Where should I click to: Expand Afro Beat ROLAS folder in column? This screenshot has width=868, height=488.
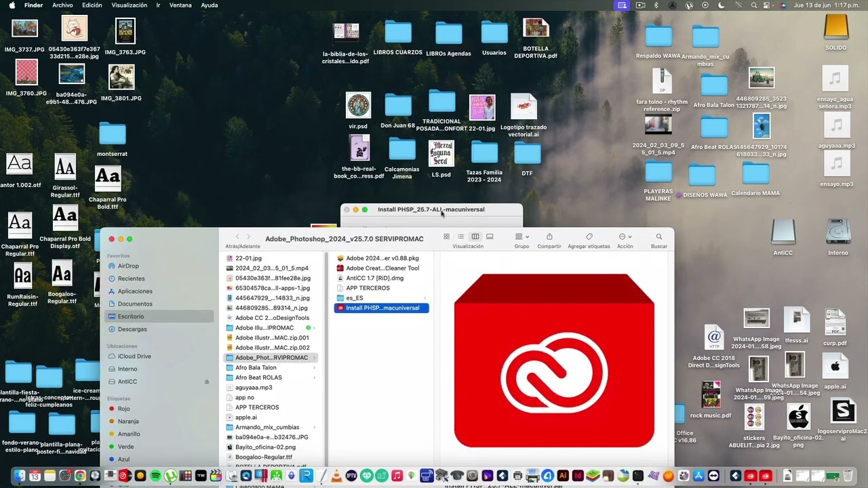[x=315, y=378]
